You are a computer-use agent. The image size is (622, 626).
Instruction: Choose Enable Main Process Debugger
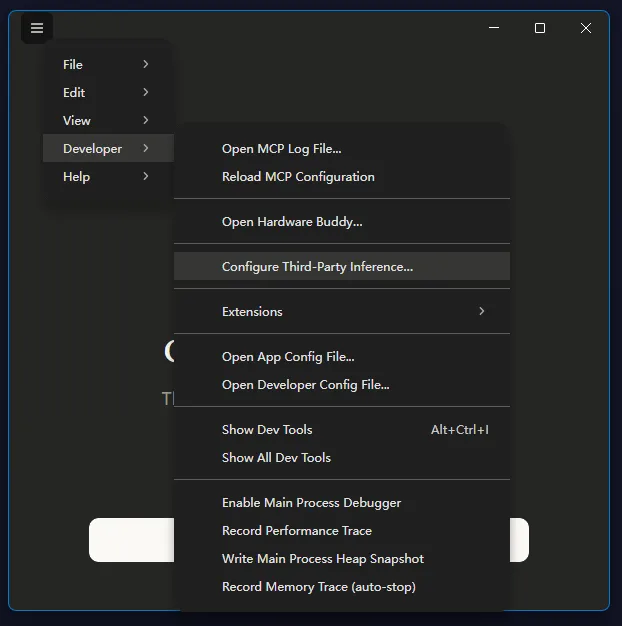(342, 503)
